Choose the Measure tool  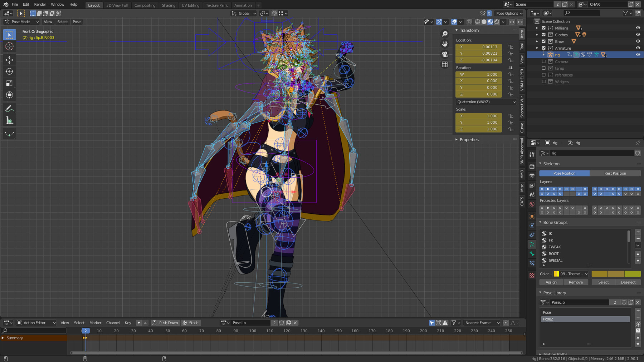[9, 121]
